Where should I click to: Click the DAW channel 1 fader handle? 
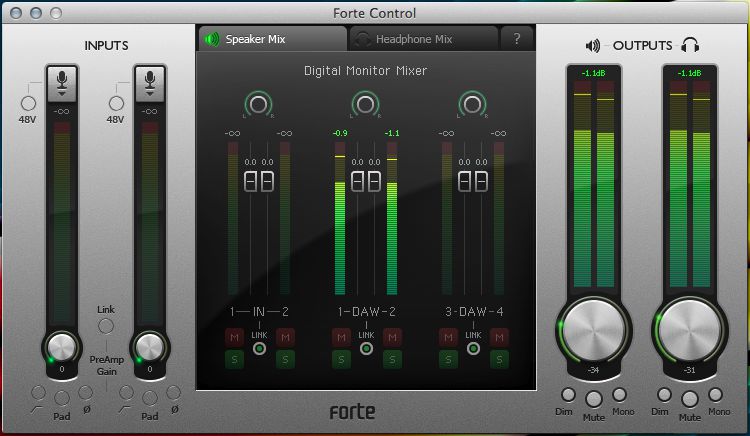[358, 181]
